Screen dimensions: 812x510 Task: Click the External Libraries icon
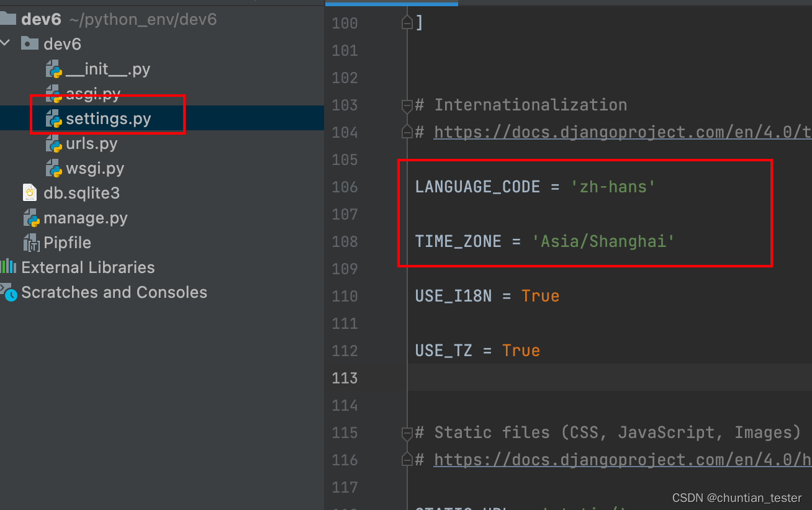tap(10, 267)
